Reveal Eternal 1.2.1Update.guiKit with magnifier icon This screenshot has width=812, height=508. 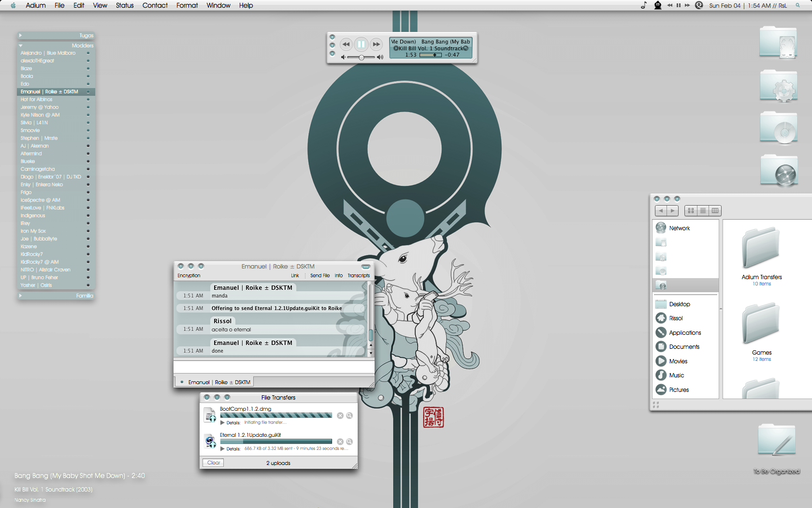pyautogui.click(x=349, y=442)
